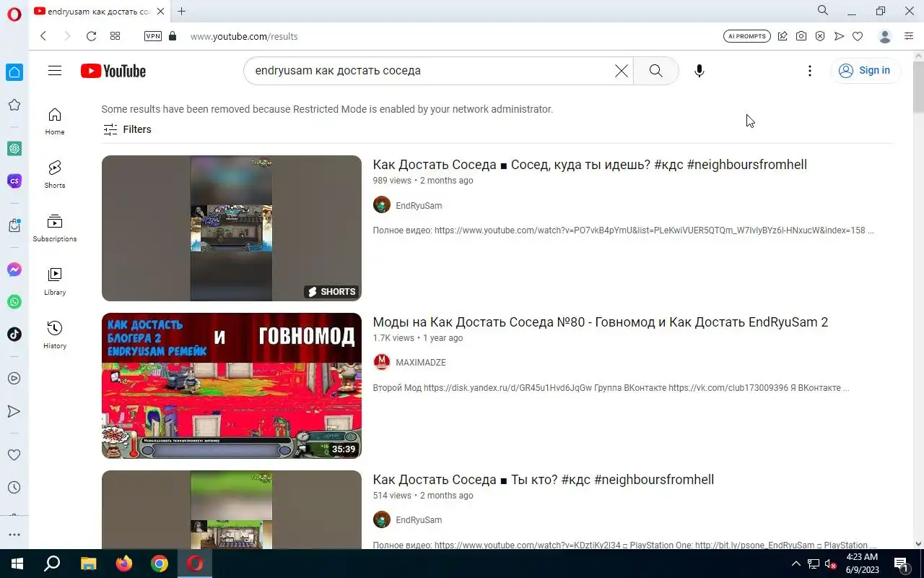Open title 'Сосед, куда ты идешь?' video

tap(590, 165)
